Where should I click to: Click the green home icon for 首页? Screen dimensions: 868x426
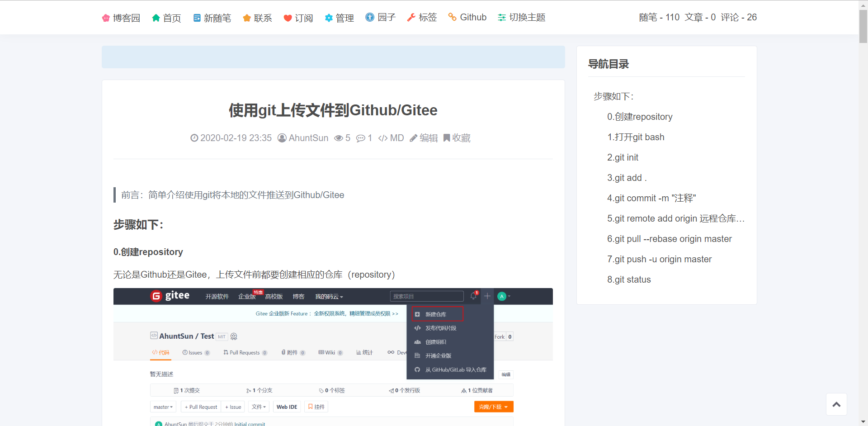[x=156, y=18]
